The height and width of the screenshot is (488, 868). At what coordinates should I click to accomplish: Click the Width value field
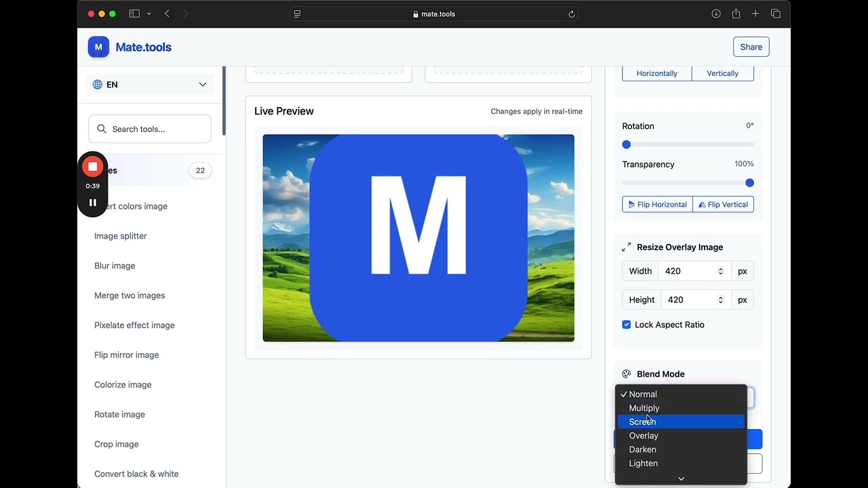tap(696, 271)
